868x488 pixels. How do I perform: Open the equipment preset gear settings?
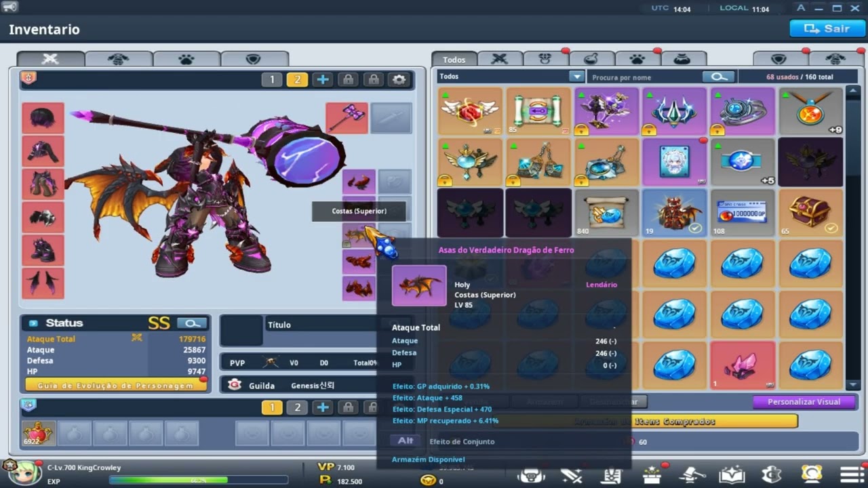click(x=399, y=79)
